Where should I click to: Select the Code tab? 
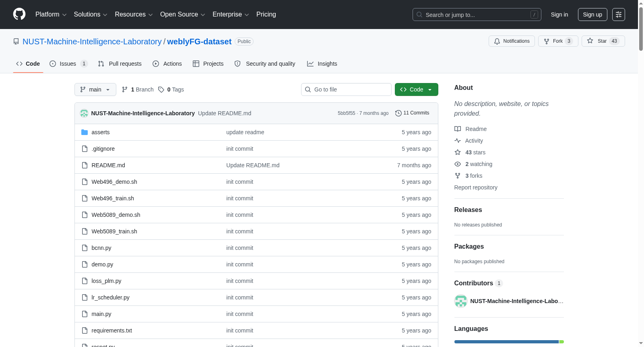[x=28, y=64]
